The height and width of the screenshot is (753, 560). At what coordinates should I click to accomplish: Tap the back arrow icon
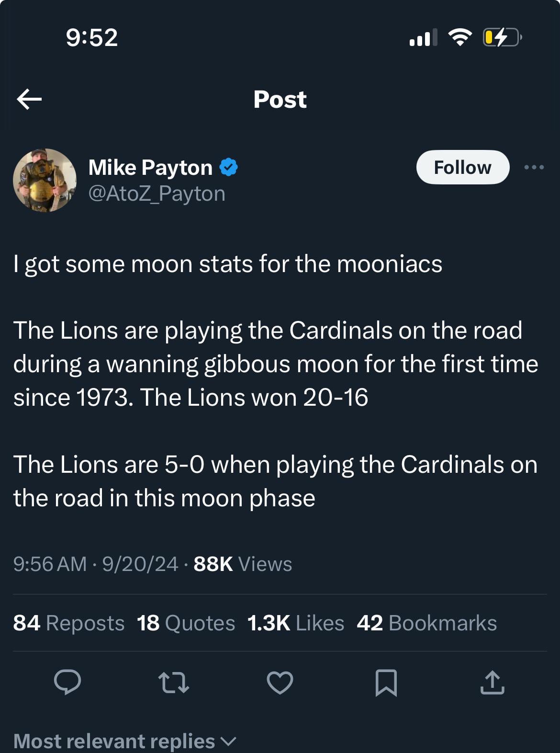point(29,100)
